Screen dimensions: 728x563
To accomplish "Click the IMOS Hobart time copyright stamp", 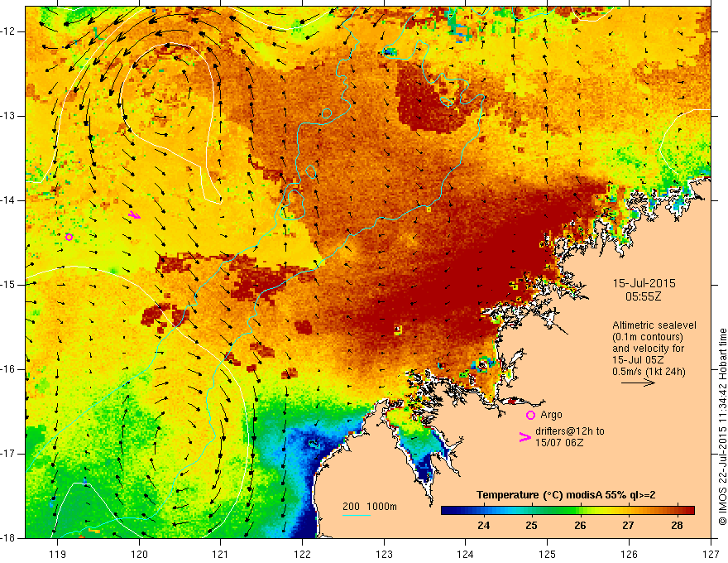I will (722, 427).
